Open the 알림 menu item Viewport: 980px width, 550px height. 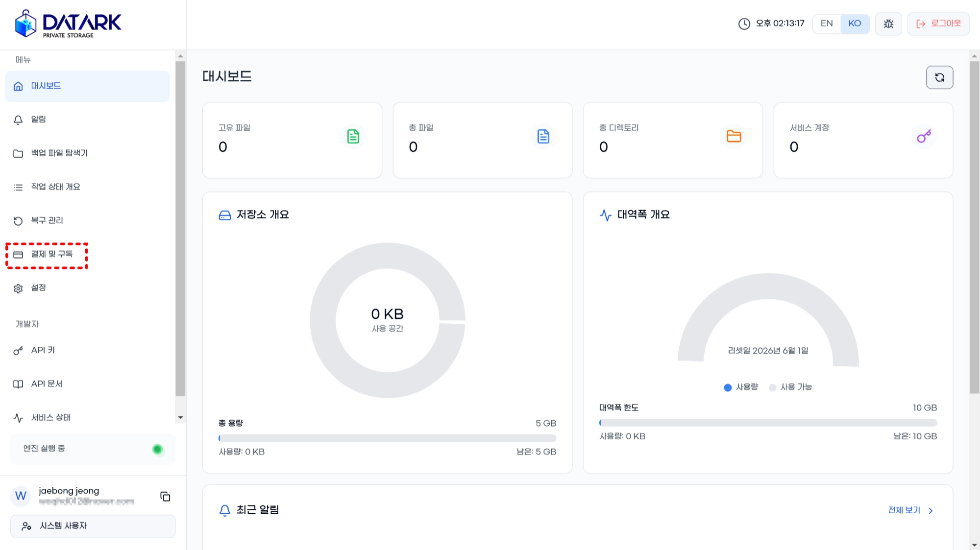click(87, 120)
